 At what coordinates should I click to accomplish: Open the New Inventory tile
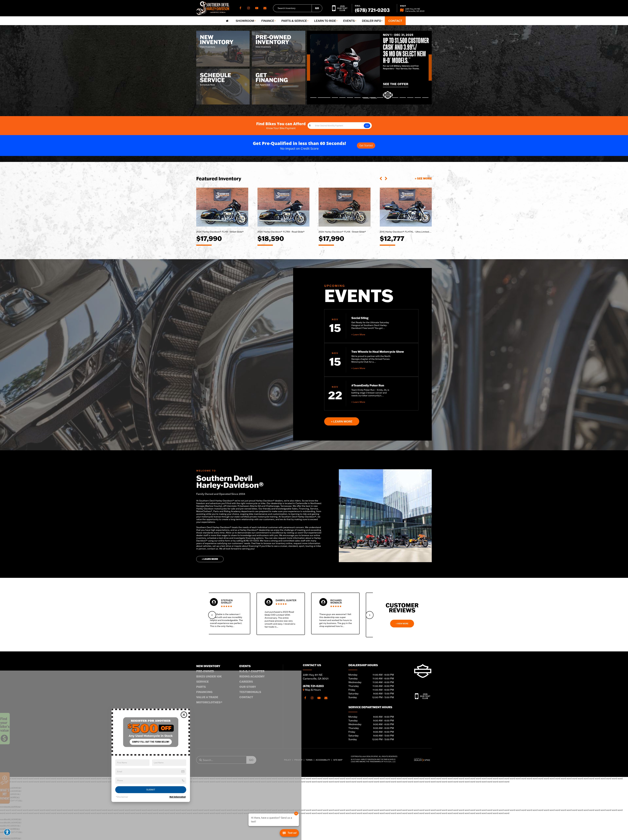point(223,49)
